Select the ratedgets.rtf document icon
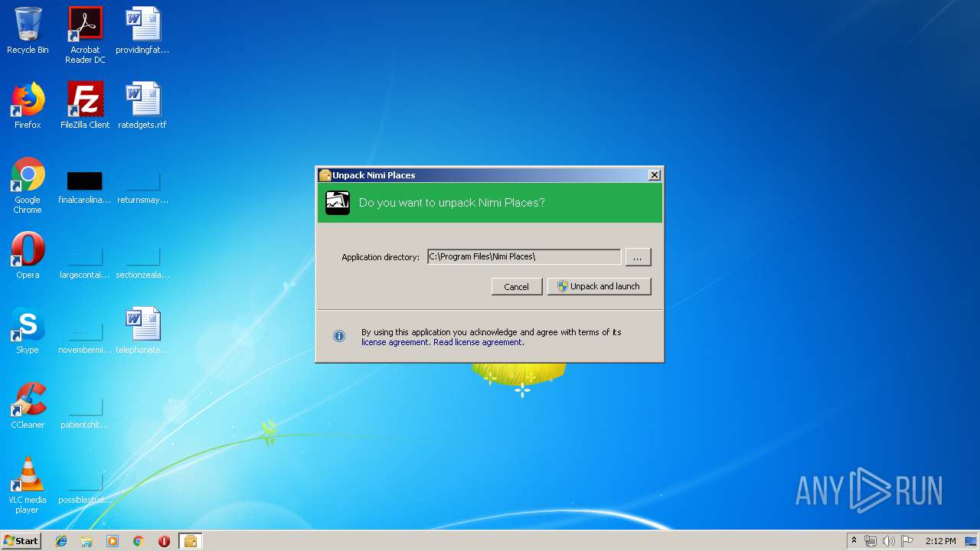The height and width of the screenshot is (551, 980). pyautogui.click(x=142, y=106)
